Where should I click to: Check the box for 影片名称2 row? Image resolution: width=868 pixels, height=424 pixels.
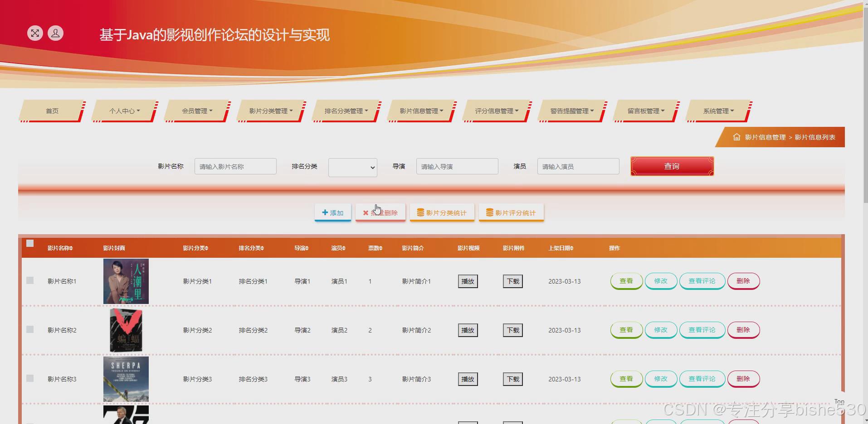coord(30,329)
